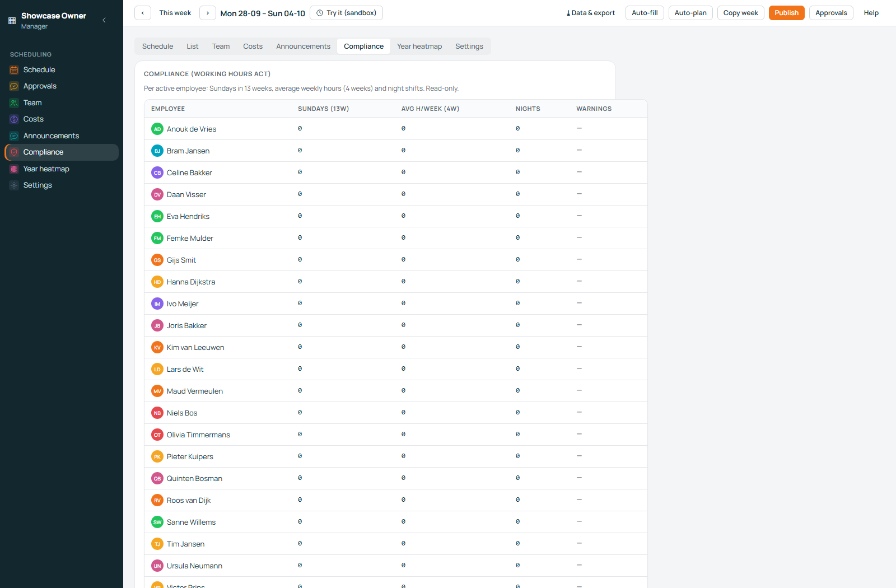Image resolution: width=896 pixels, height=588 pixels.
Task: Click the Copy week button
Action: (740, 13)
